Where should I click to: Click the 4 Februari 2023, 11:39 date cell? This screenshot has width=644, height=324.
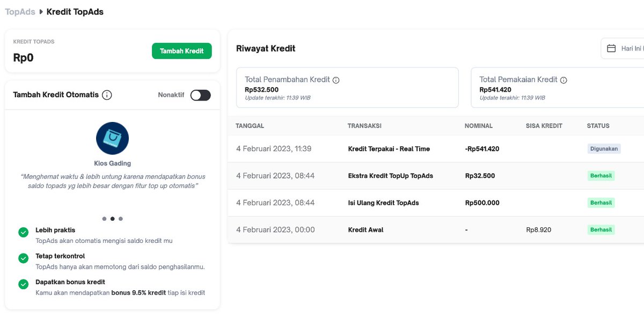(274, 149)
